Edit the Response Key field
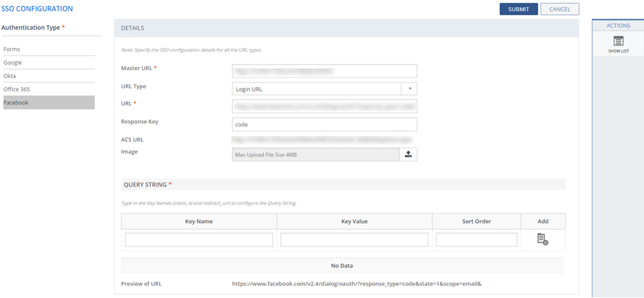The image size is (644, 298). pos(325,124)
